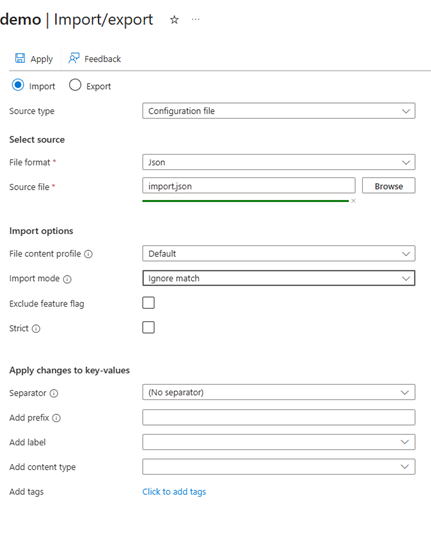Clear the uploaded import.json file
Image resolution: width=431 pixels, height=534 pixels.
[x=353, y=201]
